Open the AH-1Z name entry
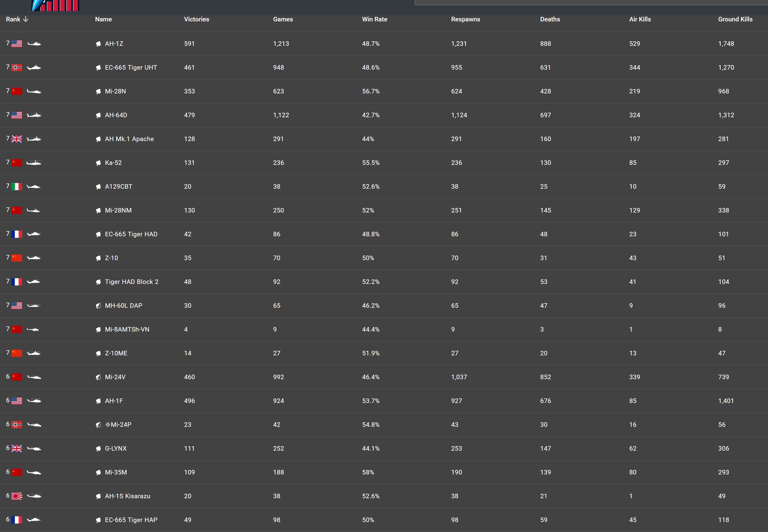Screen dimensions: 768x532 click(114, 44)
